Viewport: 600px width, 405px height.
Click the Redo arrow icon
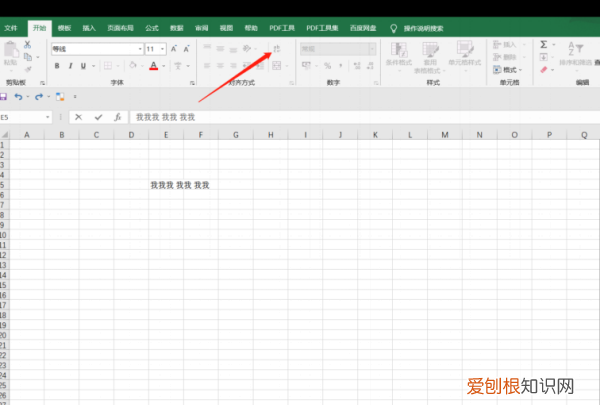[39, 96]
